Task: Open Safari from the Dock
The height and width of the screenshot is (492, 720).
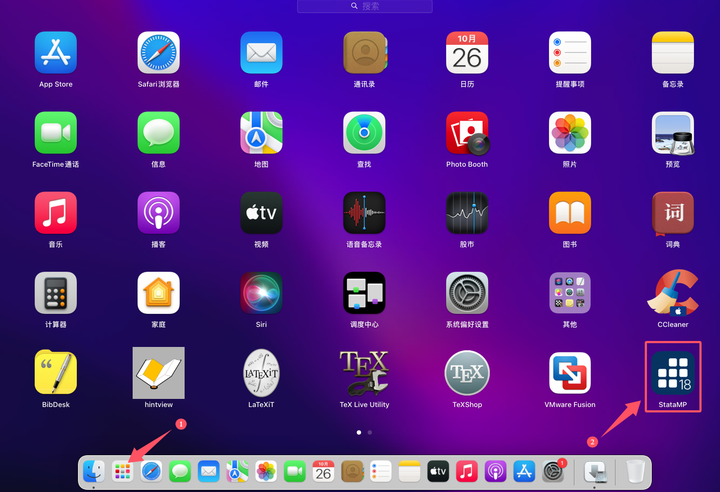Action: [x=151, y=471]
